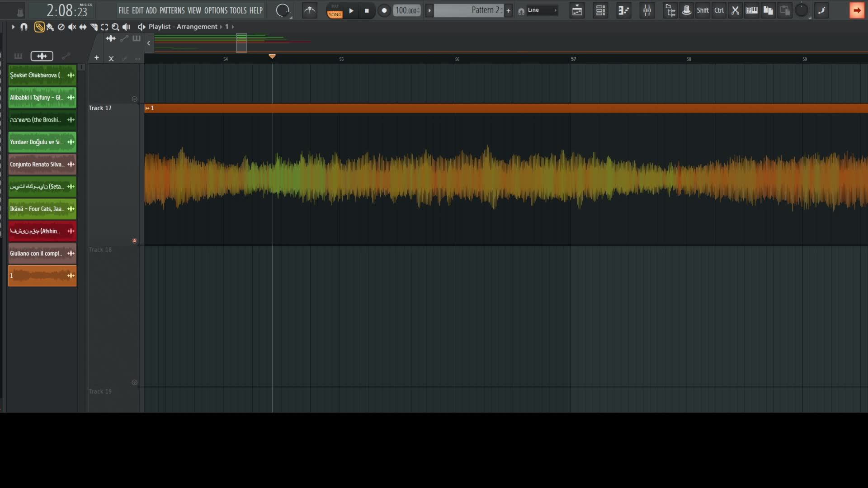Open the PATTERNS menu
868x488 pixels.
click(172, 10)
